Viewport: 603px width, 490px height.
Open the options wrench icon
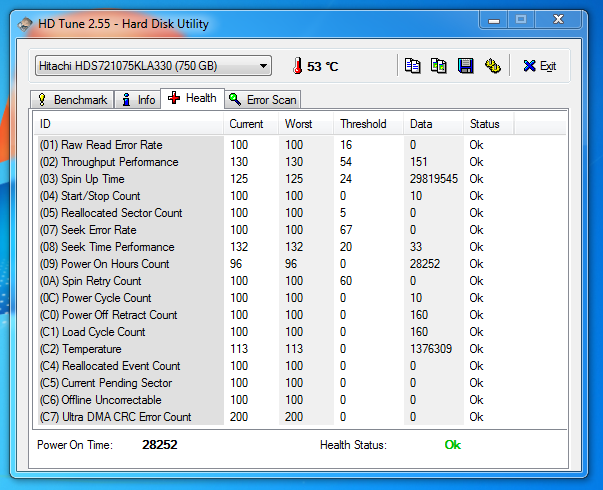[492, 66]
